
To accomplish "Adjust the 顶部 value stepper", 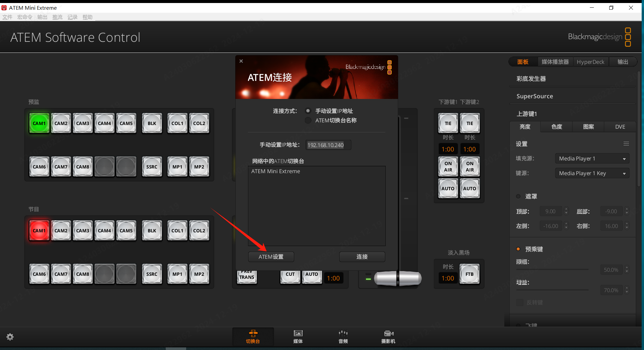I will click(x=566, y=211).
